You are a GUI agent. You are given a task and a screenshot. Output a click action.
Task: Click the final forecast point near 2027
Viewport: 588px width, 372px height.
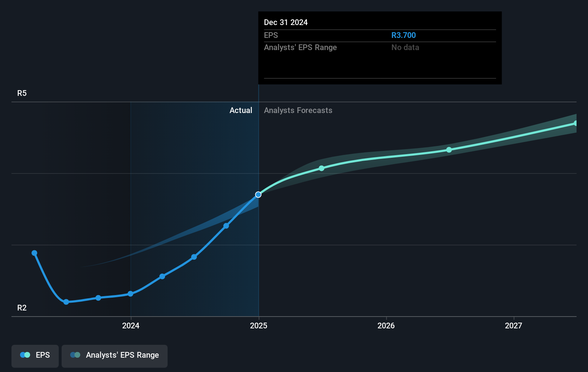point(576,123)
